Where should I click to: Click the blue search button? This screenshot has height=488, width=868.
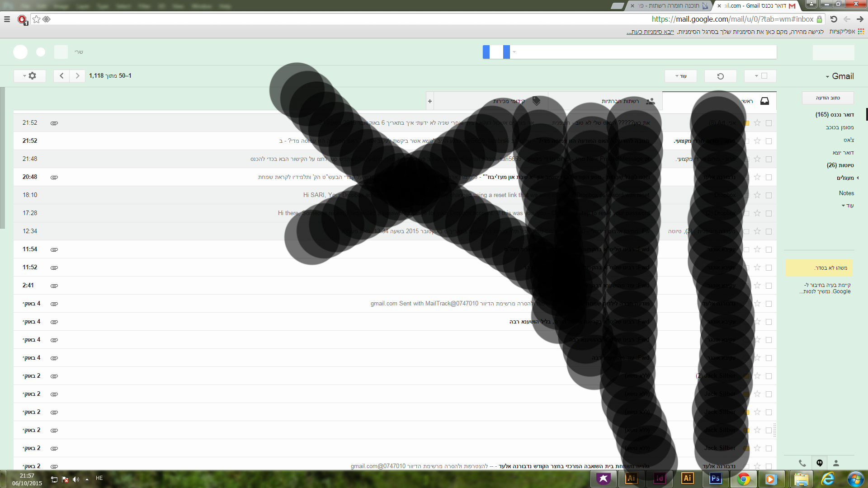tap(496, 52)
